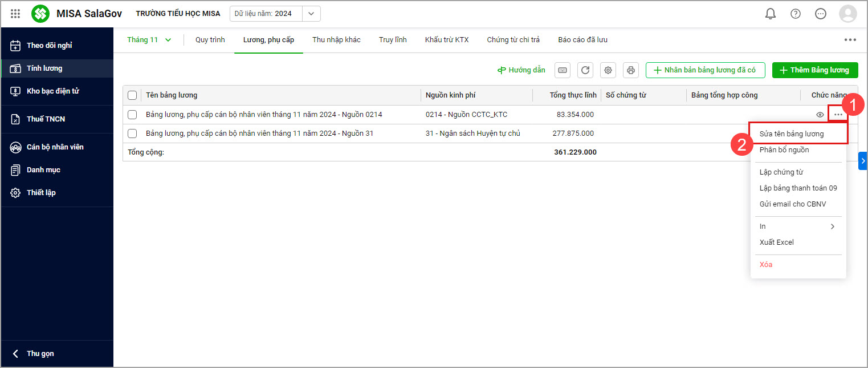
Task: View first payroll with eye icon
Action: 820,115
